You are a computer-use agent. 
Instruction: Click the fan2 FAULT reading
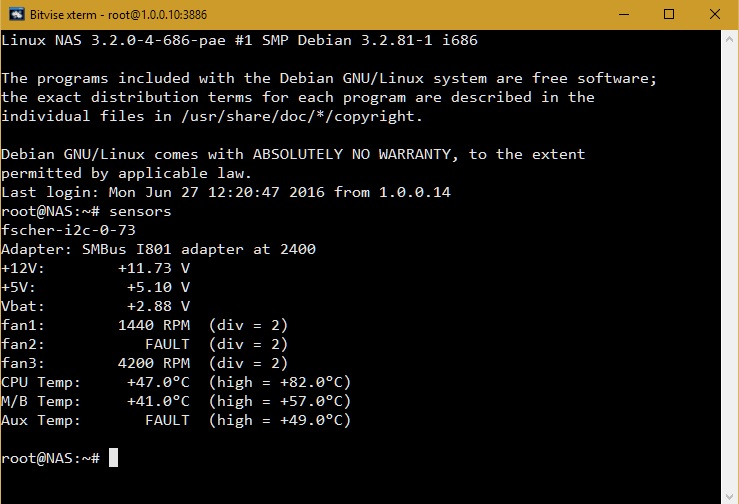click(167, 344)
